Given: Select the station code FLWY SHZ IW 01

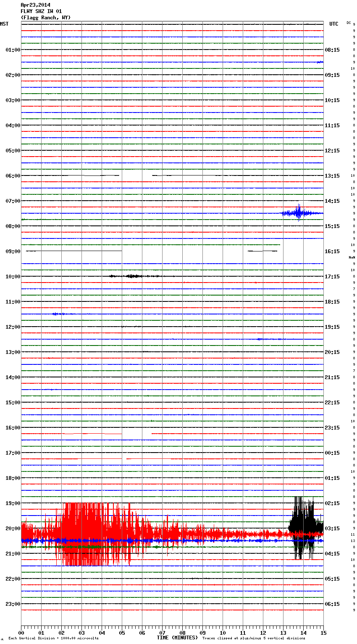Looking at the screenshot, I should click(41, 11).
